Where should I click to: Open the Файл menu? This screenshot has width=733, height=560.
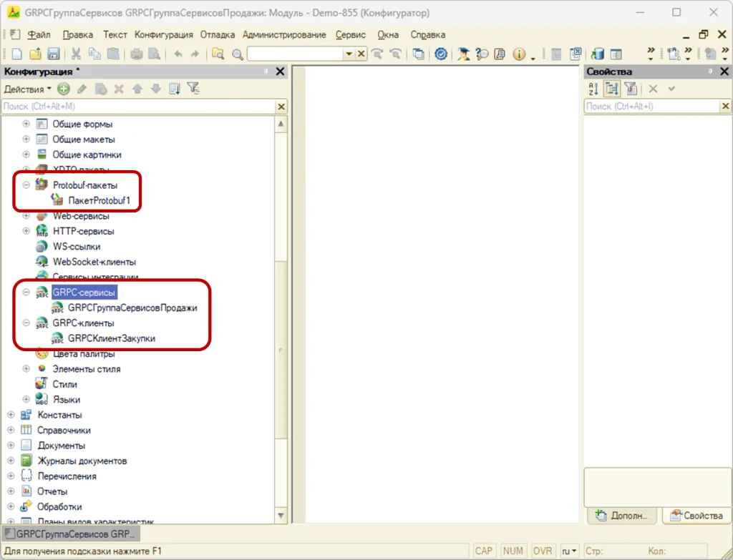tap(39, 34)
